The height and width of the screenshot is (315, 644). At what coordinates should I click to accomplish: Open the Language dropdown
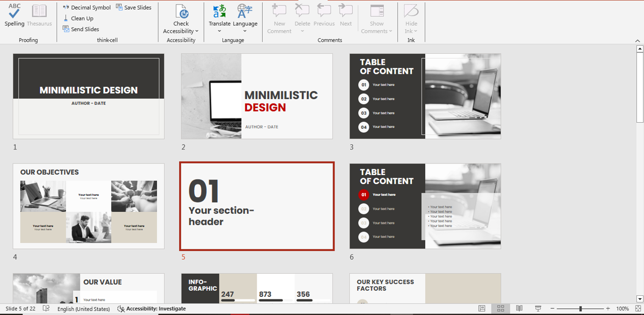point(245,19)
